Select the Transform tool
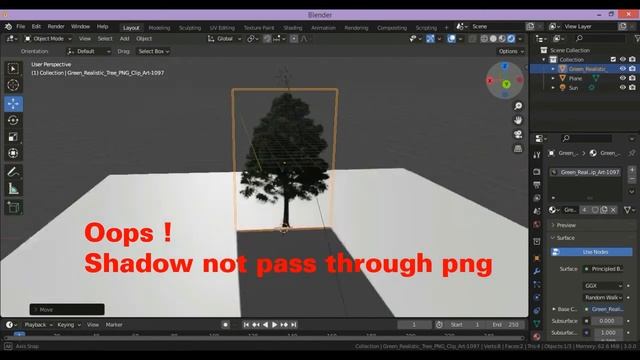This screenshot has width=640, height=360. (x=13, y=153)
